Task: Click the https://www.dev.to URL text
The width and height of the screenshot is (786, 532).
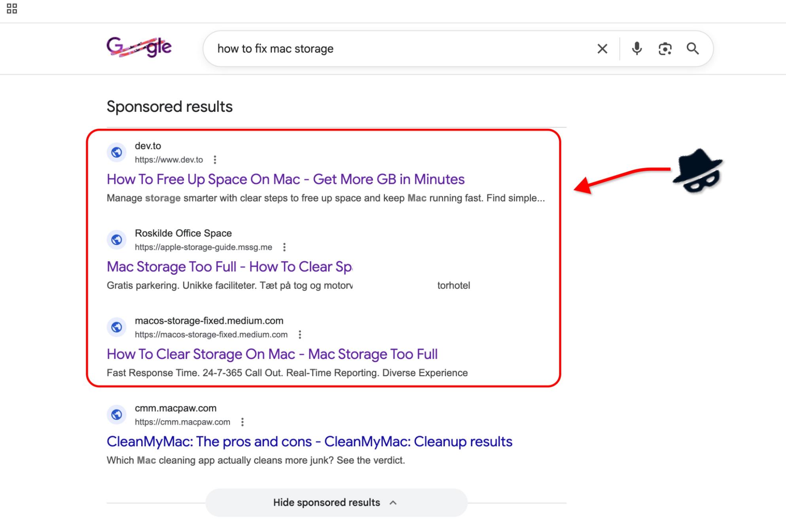Action: coord(168,160)
